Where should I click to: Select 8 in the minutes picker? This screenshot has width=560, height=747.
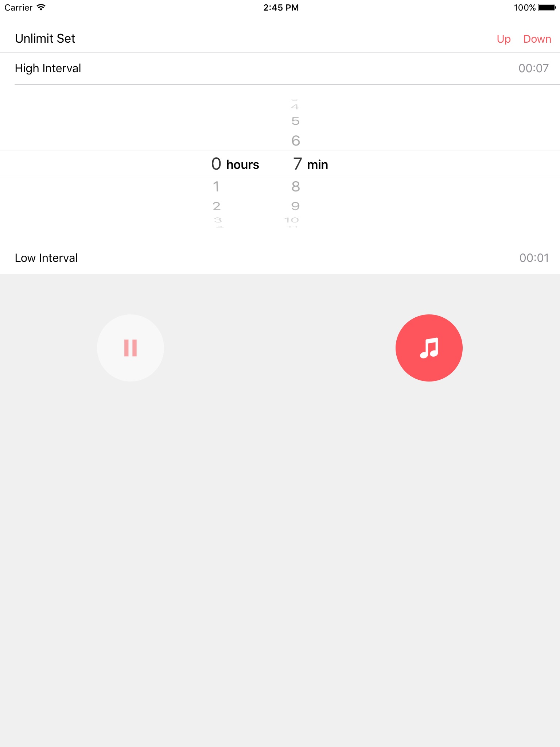coord(296,186)
